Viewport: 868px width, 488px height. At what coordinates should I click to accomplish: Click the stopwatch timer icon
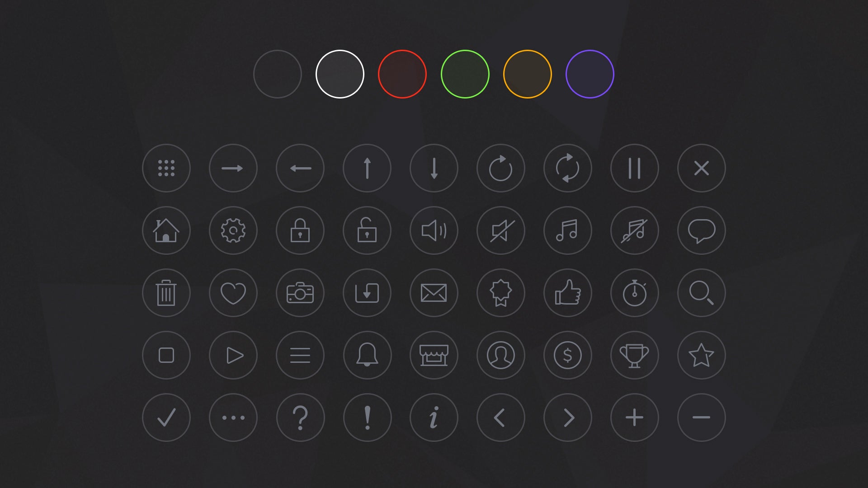[634, 293]
